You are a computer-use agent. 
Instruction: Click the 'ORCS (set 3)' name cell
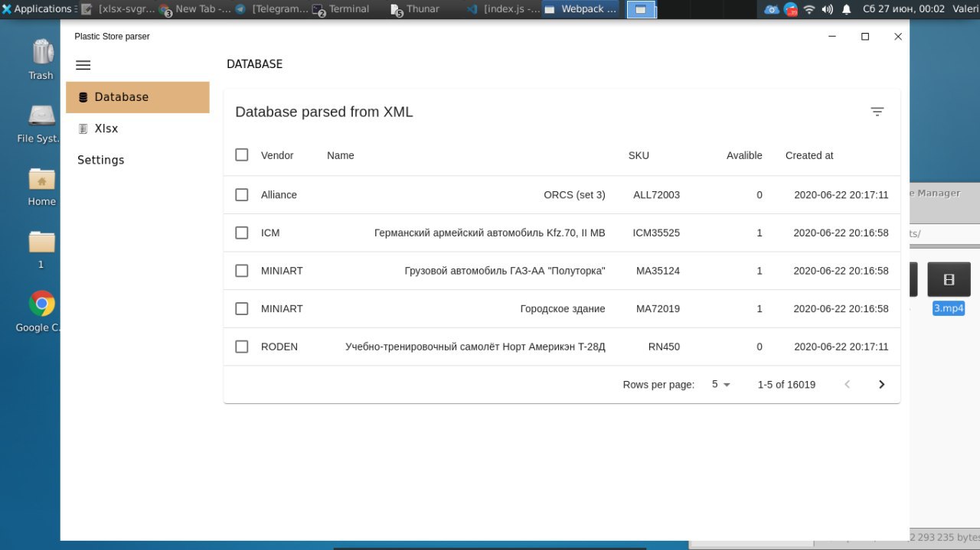tap(574, 195)
